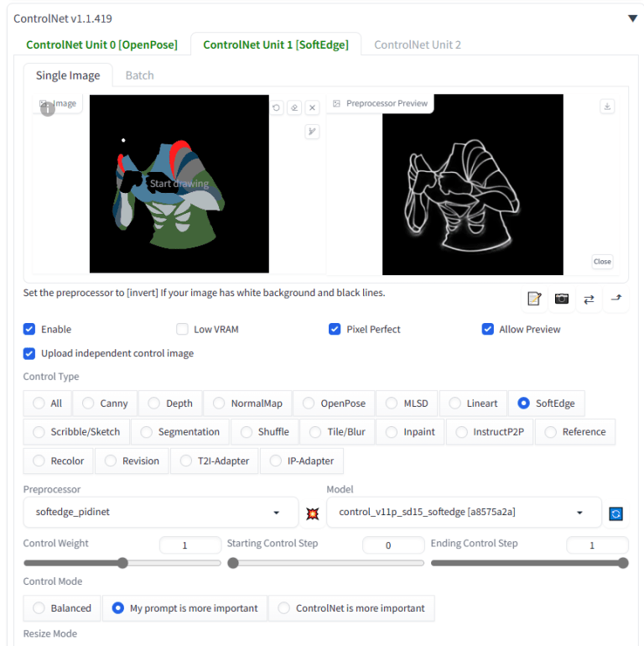Screen dimensions: 644x646
Task: Download the preprocessor preview image
Action: pos(608,106)
